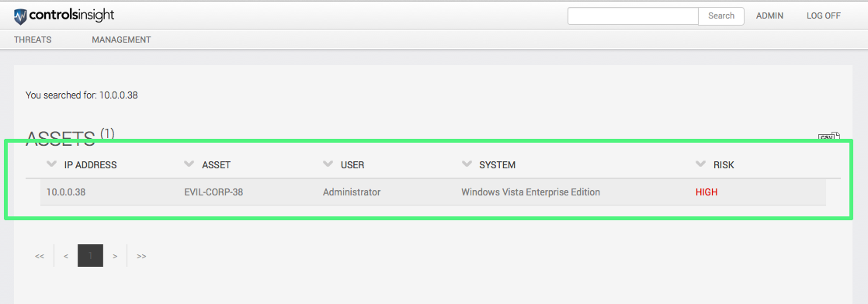The height and width of the screenshot is (304, 868).
Task: Sort by User column chevron arrow
Action: 328,164
